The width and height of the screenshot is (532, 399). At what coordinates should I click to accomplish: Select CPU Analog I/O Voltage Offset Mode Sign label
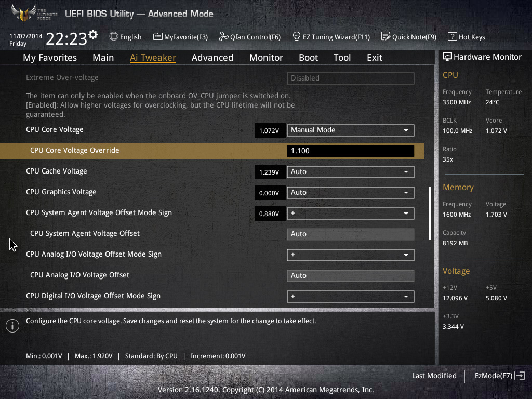click(94, 255)
